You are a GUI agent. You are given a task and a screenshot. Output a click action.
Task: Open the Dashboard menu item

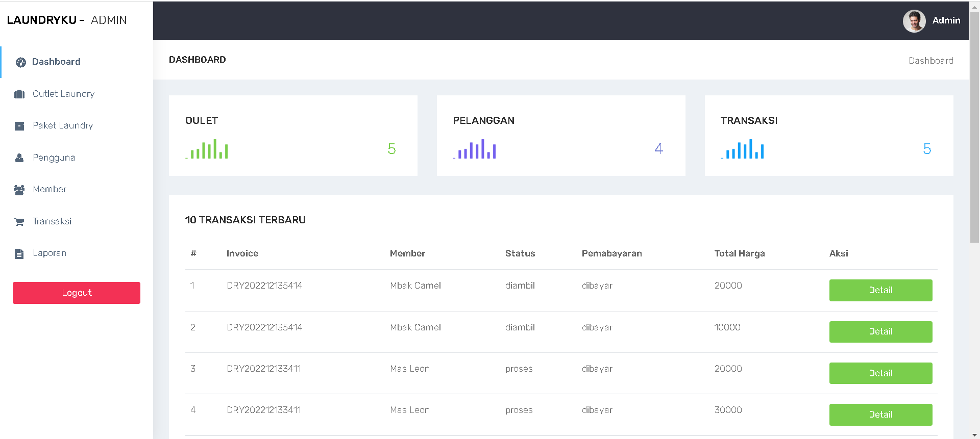click(x=77, y=62)
